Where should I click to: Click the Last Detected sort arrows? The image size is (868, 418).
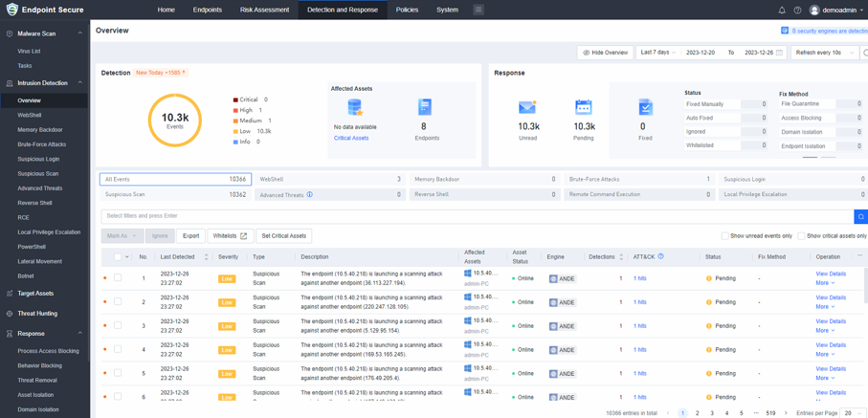[x=207, y=257]
